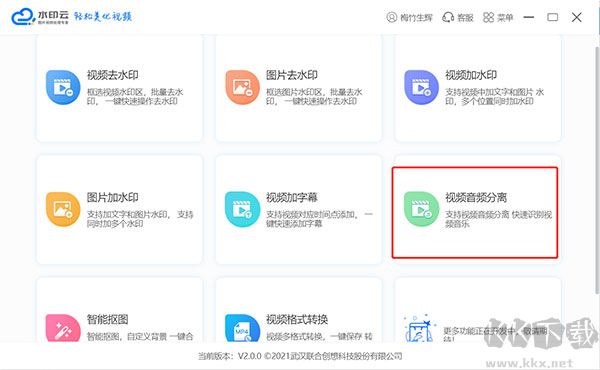
Task: Click the 视频去水印 description text
Action: [x=135, y=96]
